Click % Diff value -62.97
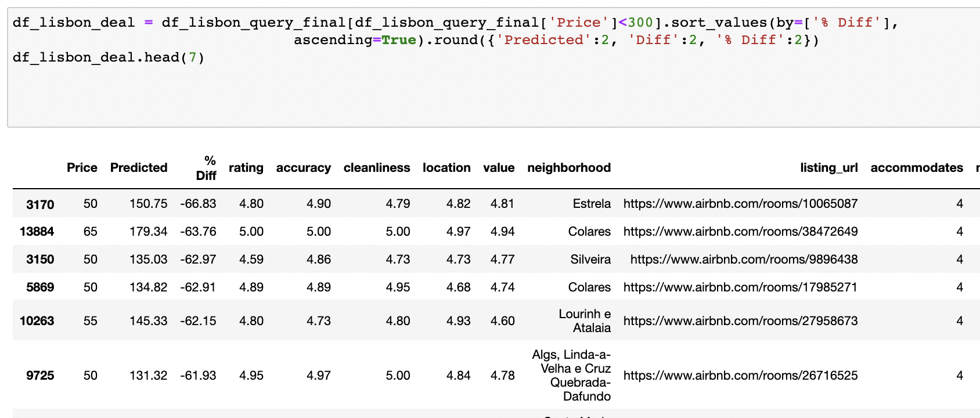The image size is (980, 418). click(198, 260)
